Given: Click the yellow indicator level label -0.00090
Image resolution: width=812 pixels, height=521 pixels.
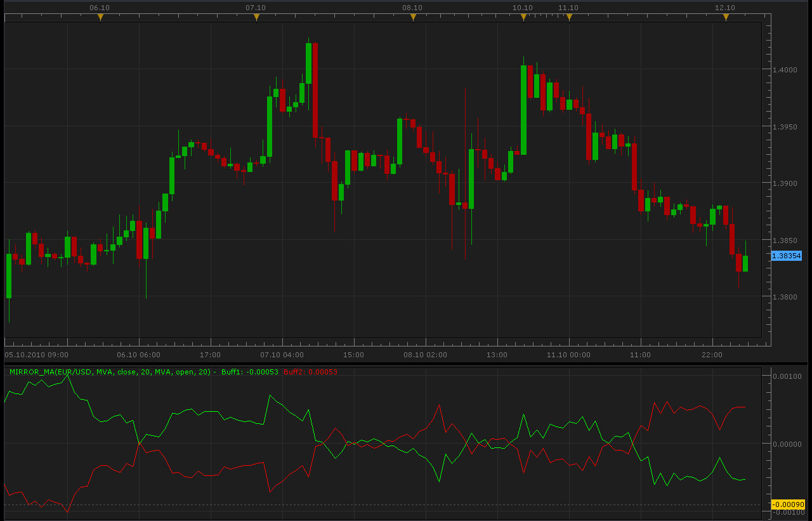Looking at the screenshot, I should pos(787,505).
